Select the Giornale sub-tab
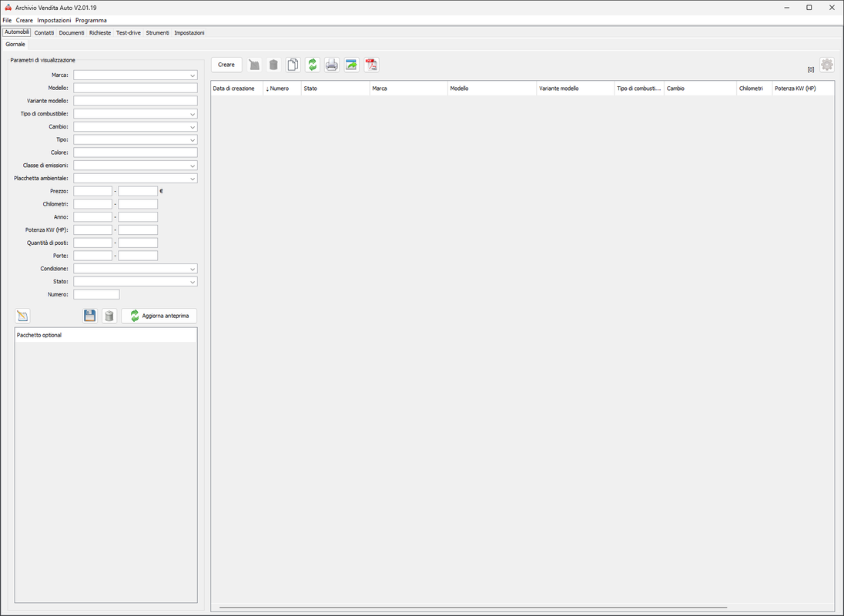The width and height of the screenshot is (844, 616). 15,45
